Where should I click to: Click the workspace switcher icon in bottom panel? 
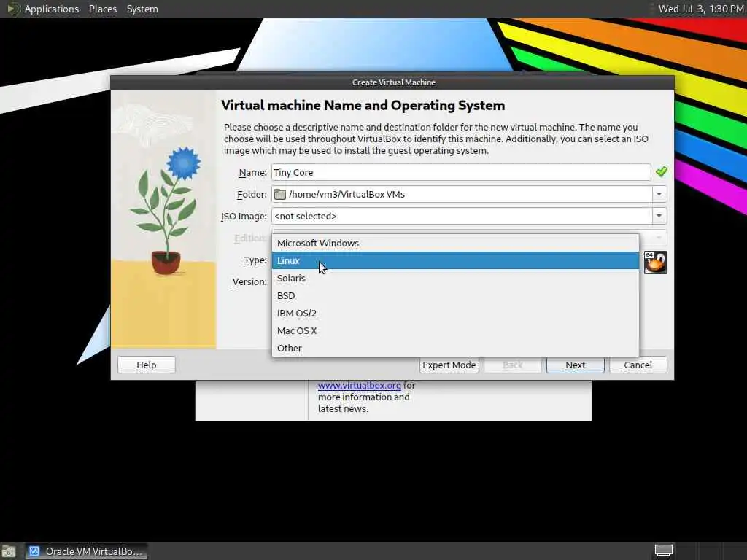tap(663, 551)
